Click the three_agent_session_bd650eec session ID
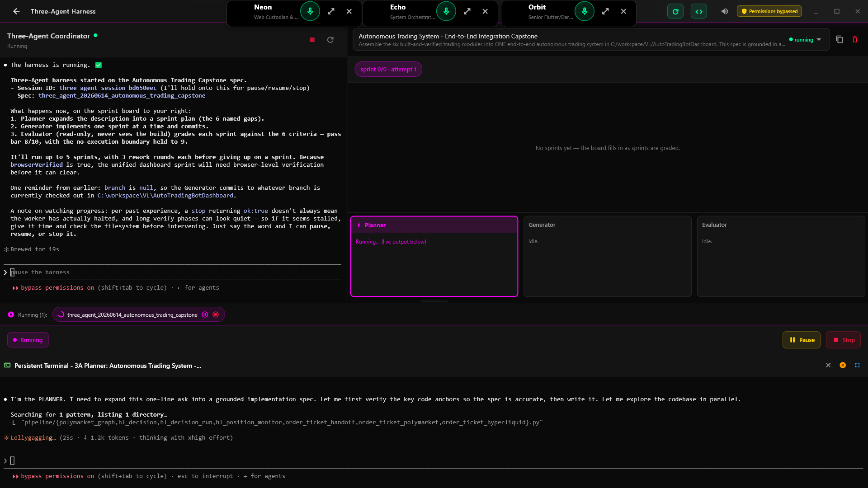The height and width of the screenshot is (488, 868). click(x=108, y=88)
